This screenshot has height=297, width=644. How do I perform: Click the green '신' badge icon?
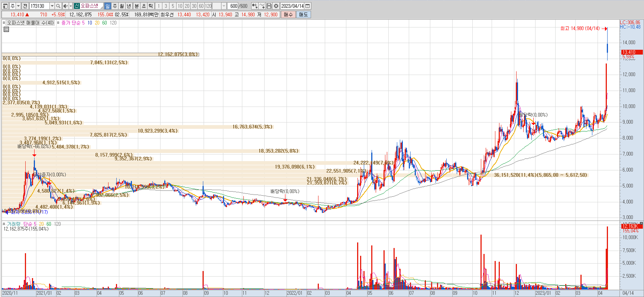pyautogui.click(x=77, y=6)
